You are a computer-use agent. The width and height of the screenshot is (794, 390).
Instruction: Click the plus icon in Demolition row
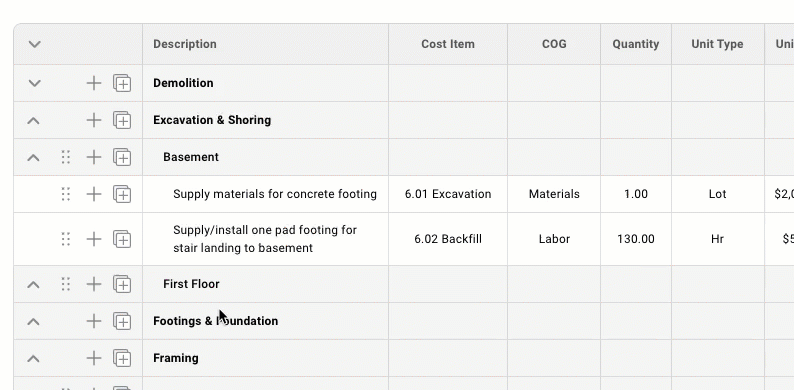(x=94, y=83)
